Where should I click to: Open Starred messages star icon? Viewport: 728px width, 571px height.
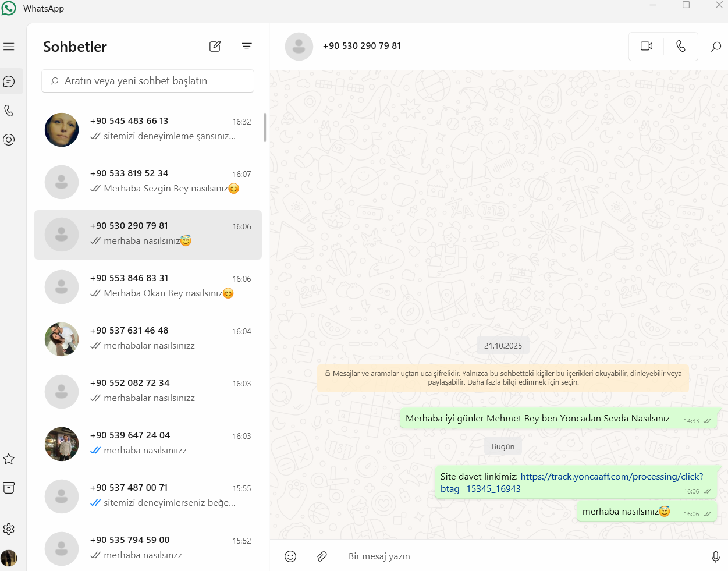9,459
